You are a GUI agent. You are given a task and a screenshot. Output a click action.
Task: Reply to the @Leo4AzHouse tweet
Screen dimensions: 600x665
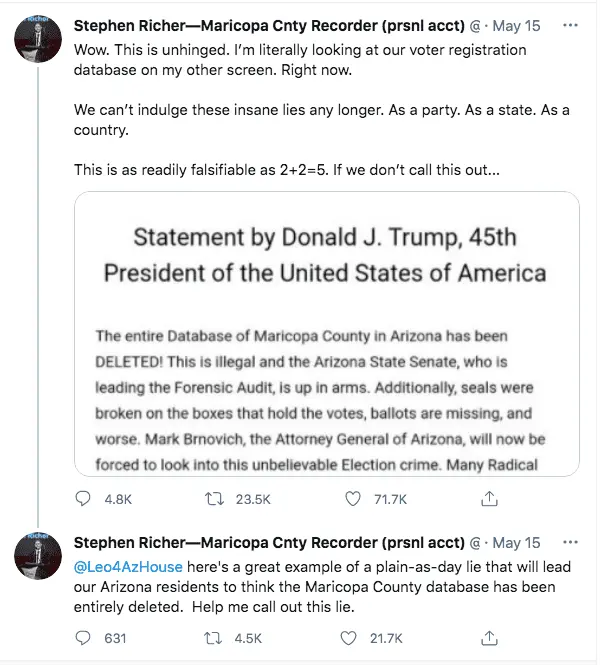84,637
